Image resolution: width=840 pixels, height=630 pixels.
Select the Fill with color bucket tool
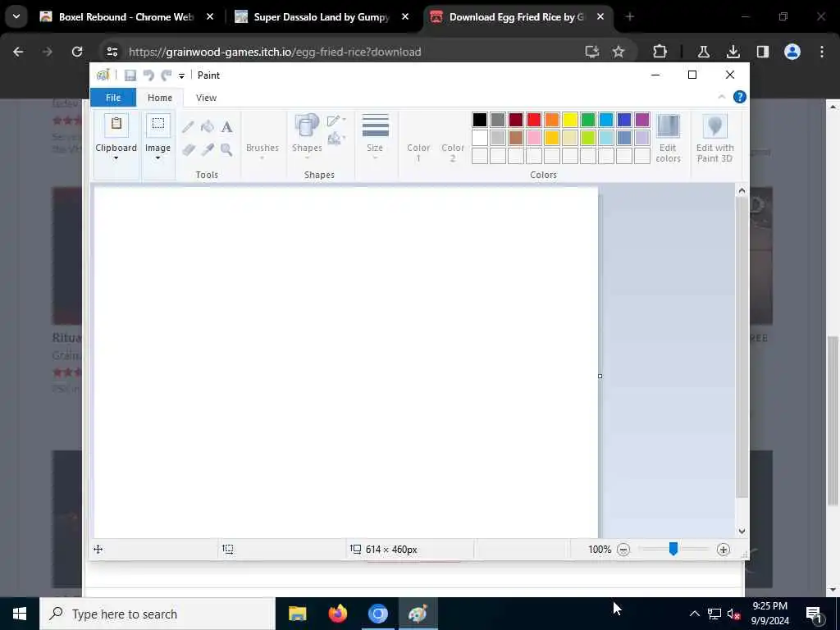[x=208, y=127]
